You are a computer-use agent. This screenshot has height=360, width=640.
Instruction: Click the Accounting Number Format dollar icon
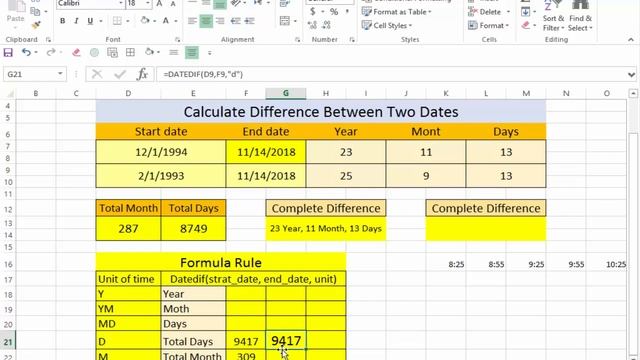[312, 12]
